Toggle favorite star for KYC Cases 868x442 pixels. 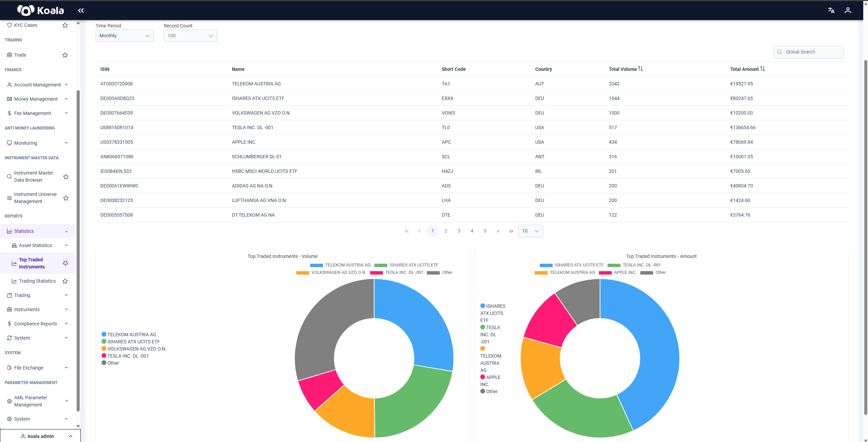click(x=65, y=25)
